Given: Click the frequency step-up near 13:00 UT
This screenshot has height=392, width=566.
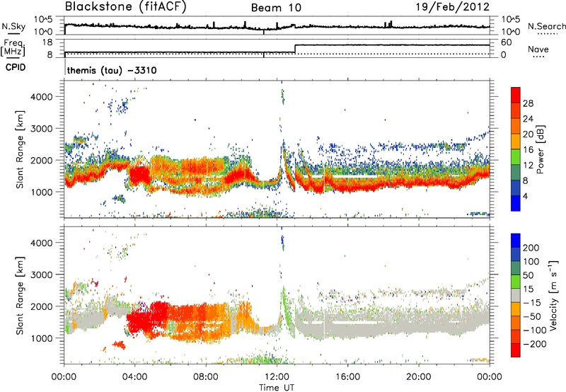Looking at the screenshot, I should tap(295, 49).
